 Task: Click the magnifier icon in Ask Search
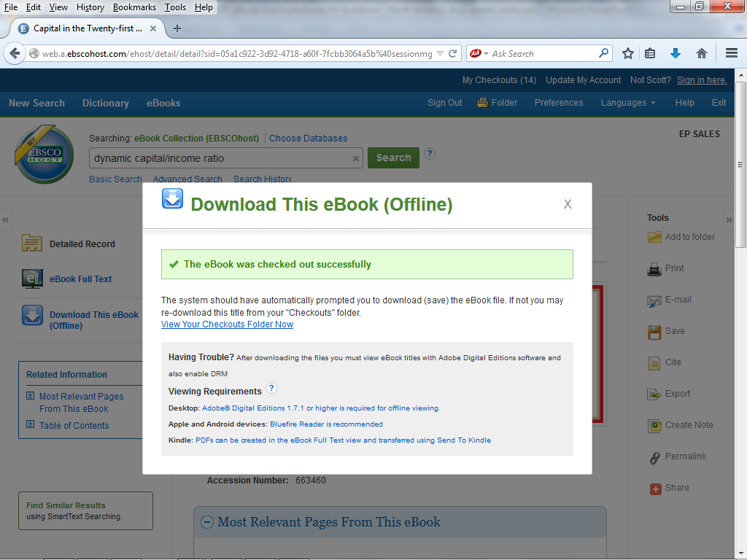[x=603, y=52]
